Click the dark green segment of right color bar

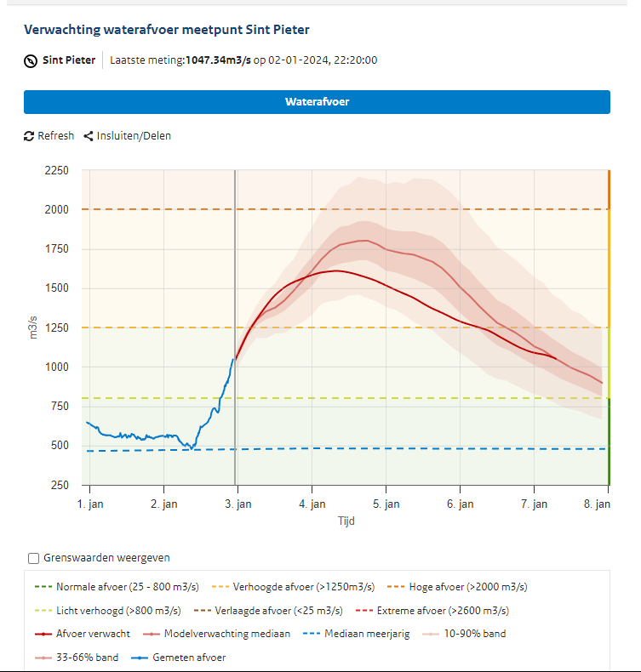(x=609, y=442)
